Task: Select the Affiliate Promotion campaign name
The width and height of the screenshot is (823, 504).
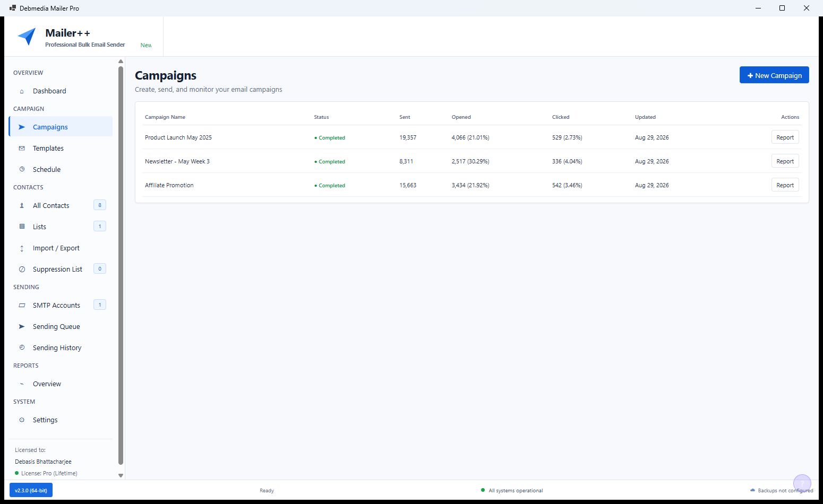Action: [169, 185]
